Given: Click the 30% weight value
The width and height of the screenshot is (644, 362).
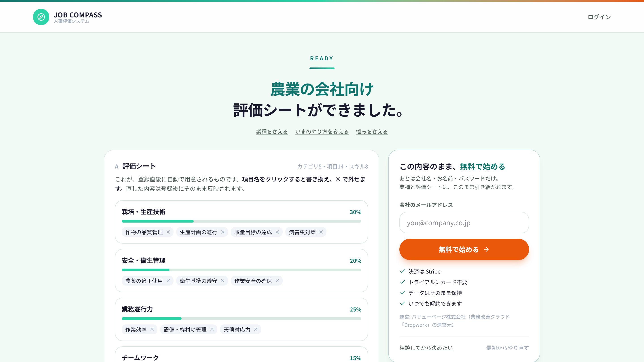Looking at the screenshot, I should (x=356, y=212).
